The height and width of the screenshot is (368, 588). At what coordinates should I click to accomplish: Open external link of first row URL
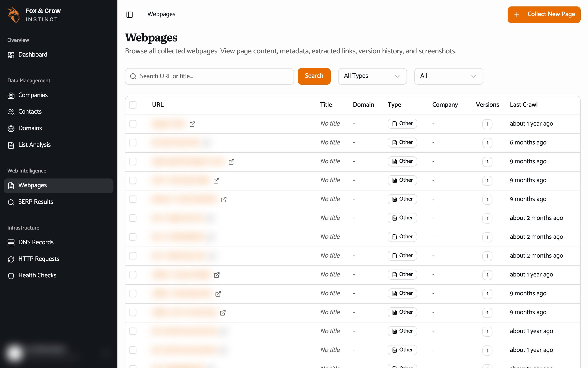click(x=192, y=124)
